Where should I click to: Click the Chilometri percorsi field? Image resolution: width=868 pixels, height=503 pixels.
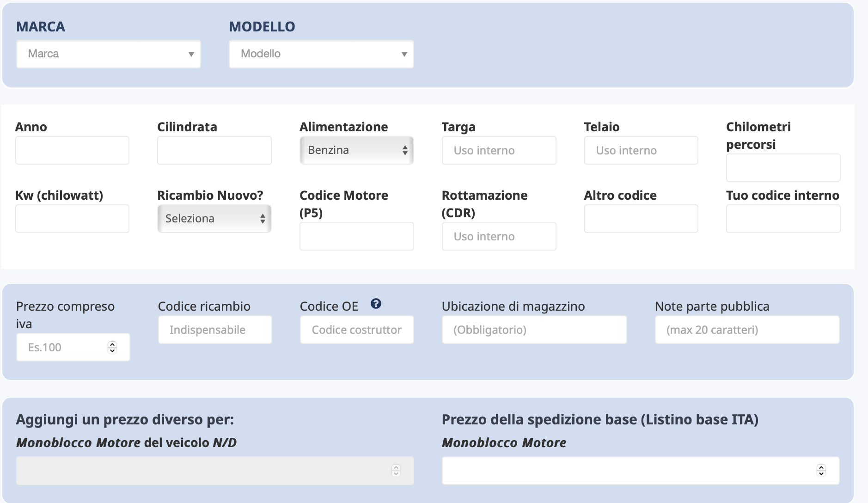pyautogui.click(x=783, y=168)
